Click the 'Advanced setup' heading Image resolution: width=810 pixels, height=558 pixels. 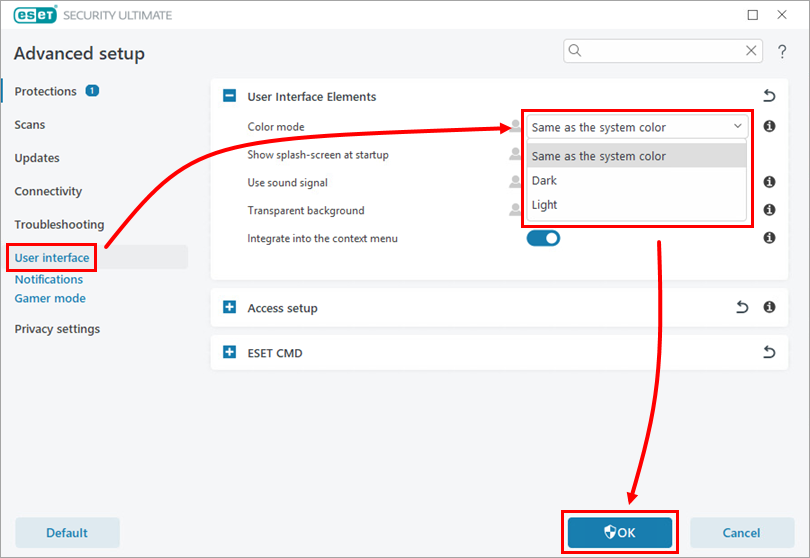79,54
